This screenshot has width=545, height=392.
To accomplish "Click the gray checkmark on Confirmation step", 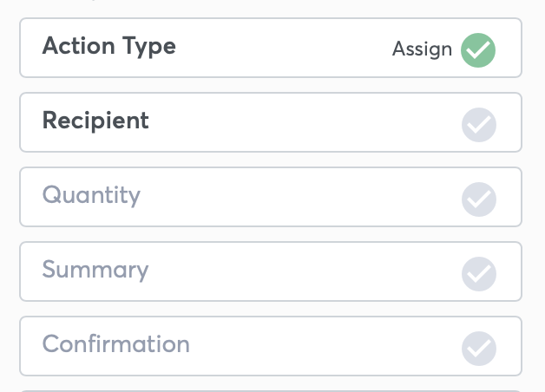I will (479, 349).
